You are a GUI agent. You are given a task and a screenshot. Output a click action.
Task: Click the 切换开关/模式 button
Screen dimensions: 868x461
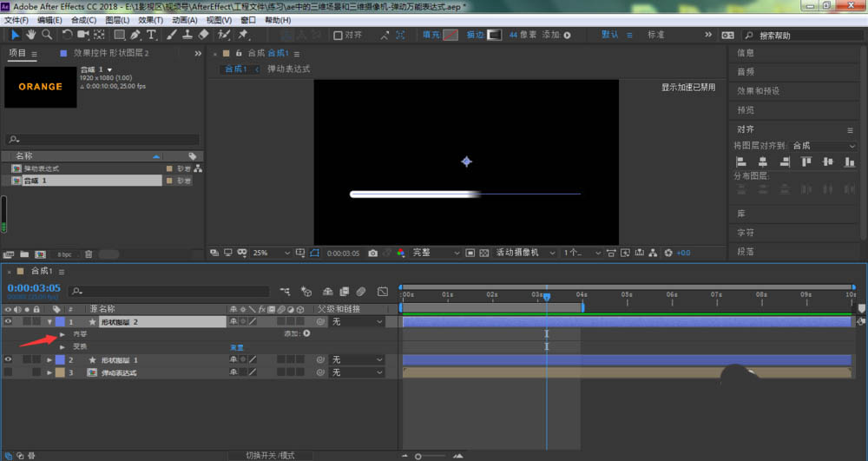click(x=270, y=455)
